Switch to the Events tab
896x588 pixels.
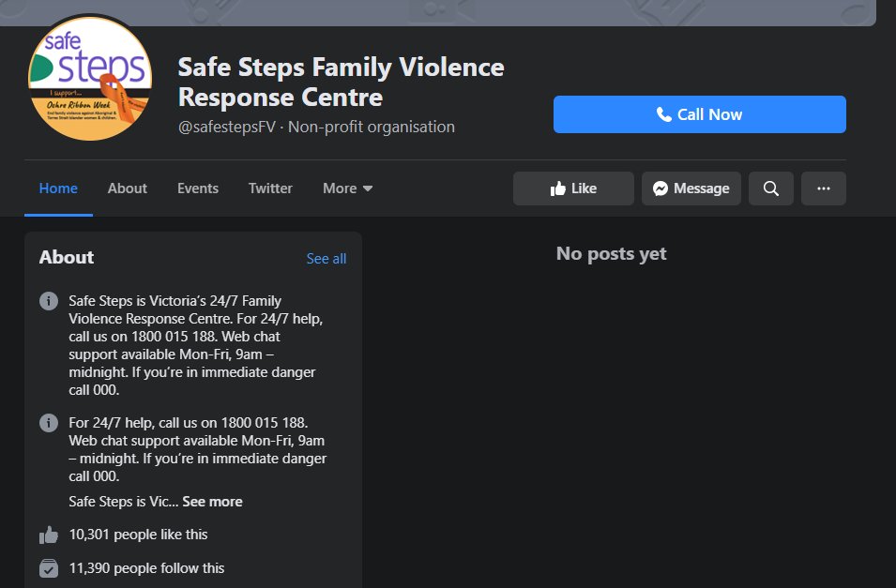[x=197, y=188]
